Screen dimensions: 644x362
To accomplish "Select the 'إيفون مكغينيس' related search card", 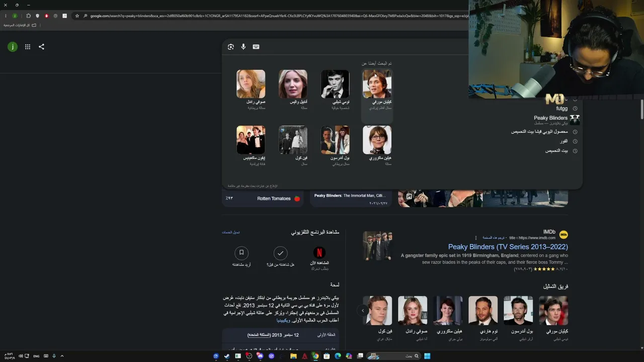I will (251, 146).
